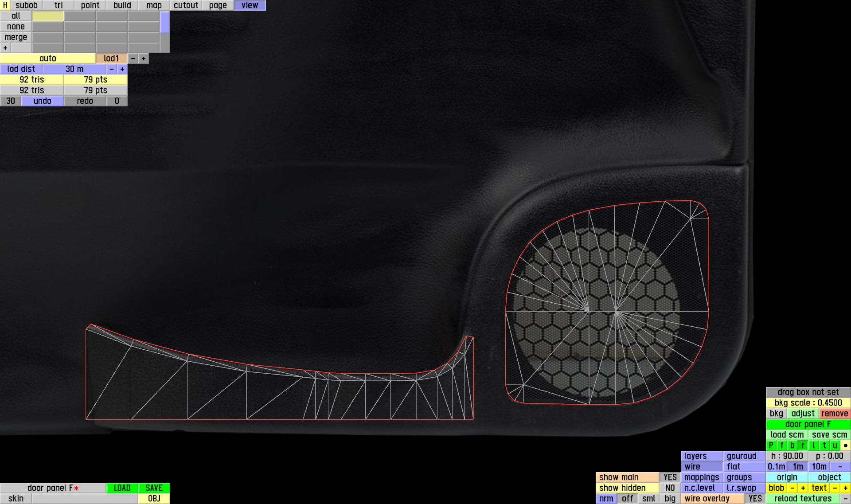Toggle show main YES setting
The height and width of the screenshot is (504, 851).
click(x=670, y=477)
